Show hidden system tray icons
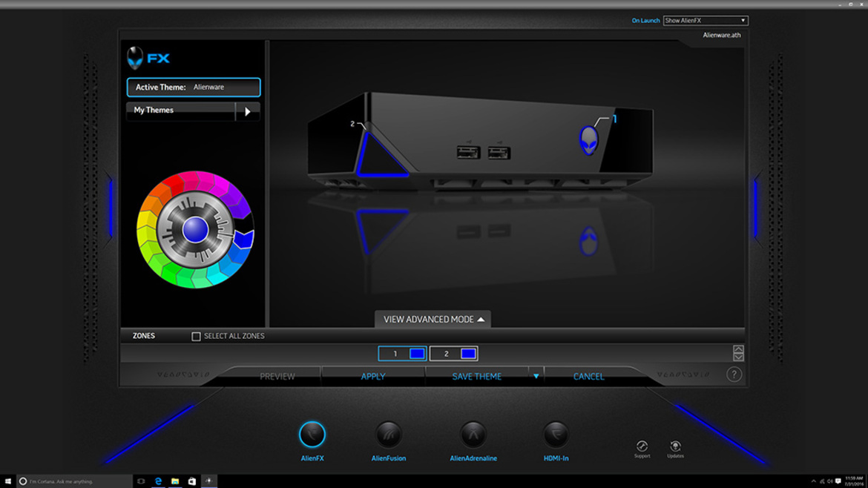868x488 pixels. [813, 481]
